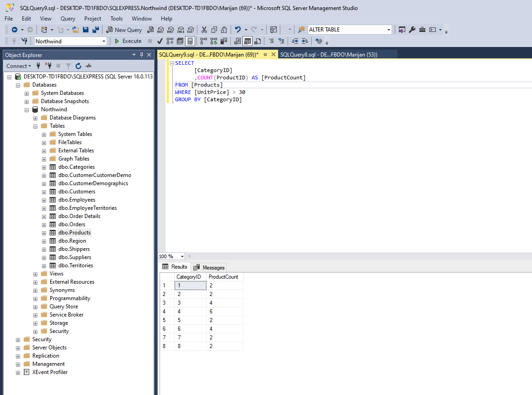Expand the dbo.Products table node
This screenshot has width=532, height=395.
[x=44, y=233]
